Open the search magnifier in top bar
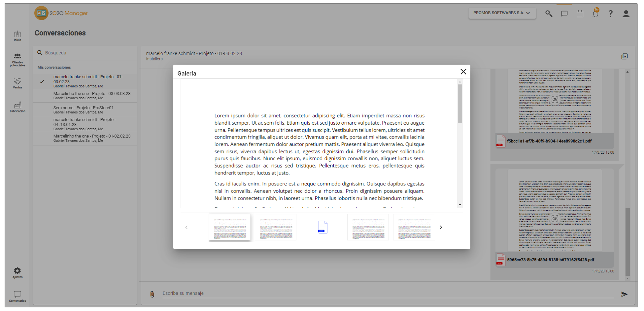644x311 pixels. [x=549, y=14]
